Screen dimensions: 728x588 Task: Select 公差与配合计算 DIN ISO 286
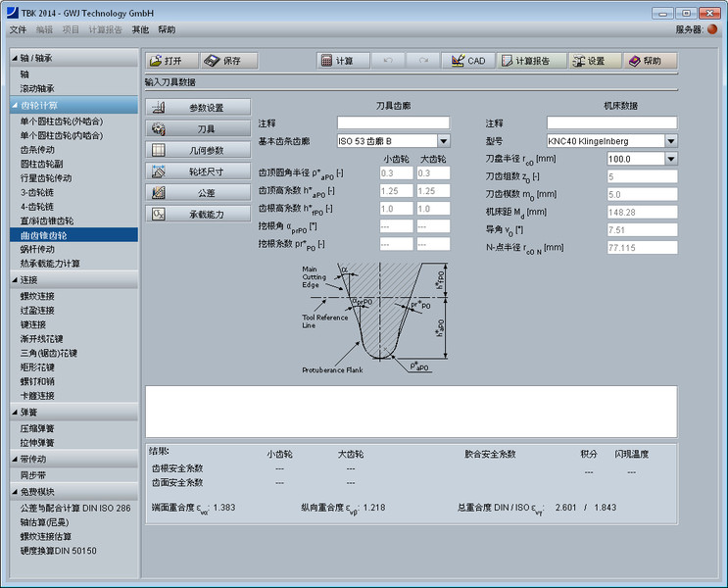click(x=74, y=508)
